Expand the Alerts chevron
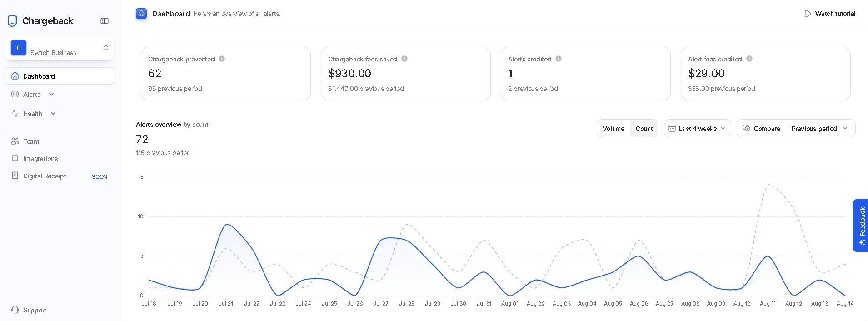This screenshot has width=868, height=321. (x=51, y=95)
